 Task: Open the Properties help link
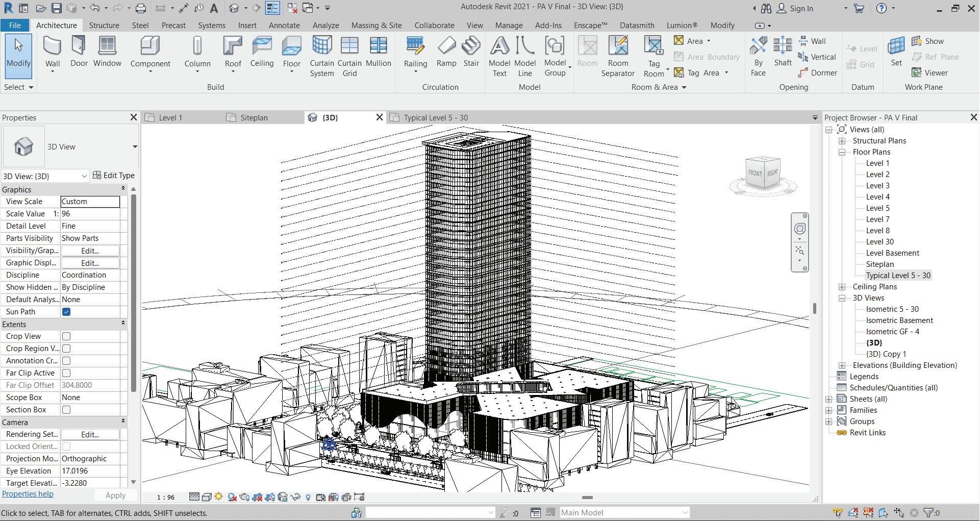tap(28, 494)
